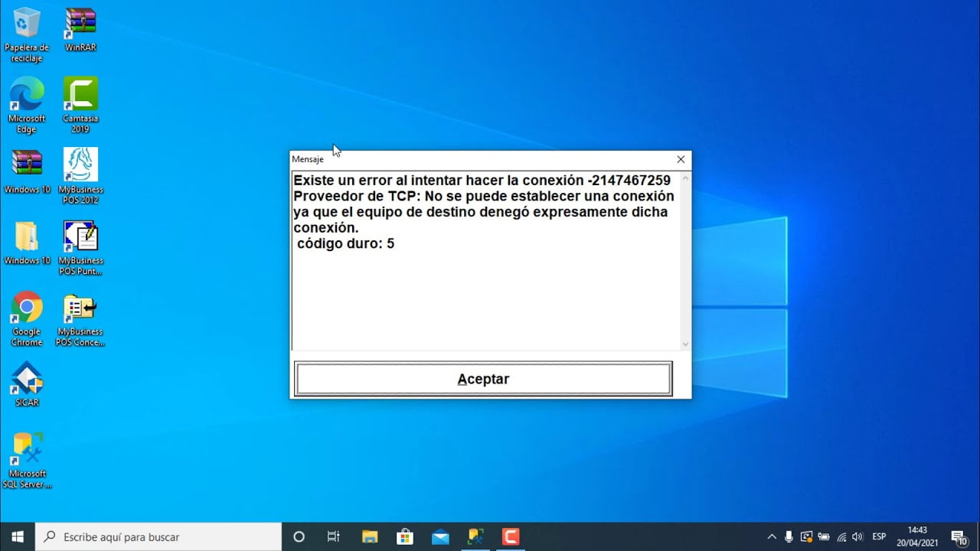The width and height of the screenshot is (980, 551).
Task: Select the MyBusiness POS Punto shortcut
Action: (80, 248)
